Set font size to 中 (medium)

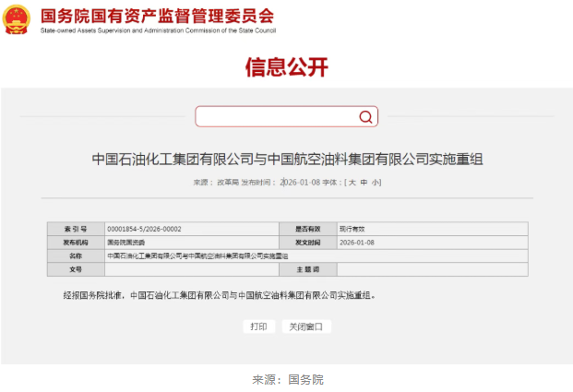click(x=364, y=183)
